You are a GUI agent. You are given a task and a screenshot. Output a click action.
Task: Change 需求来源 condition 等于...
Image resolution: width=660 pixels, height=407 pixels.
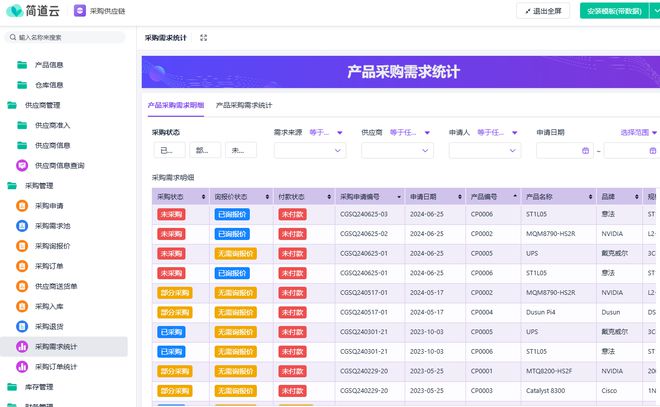[326, 132]
